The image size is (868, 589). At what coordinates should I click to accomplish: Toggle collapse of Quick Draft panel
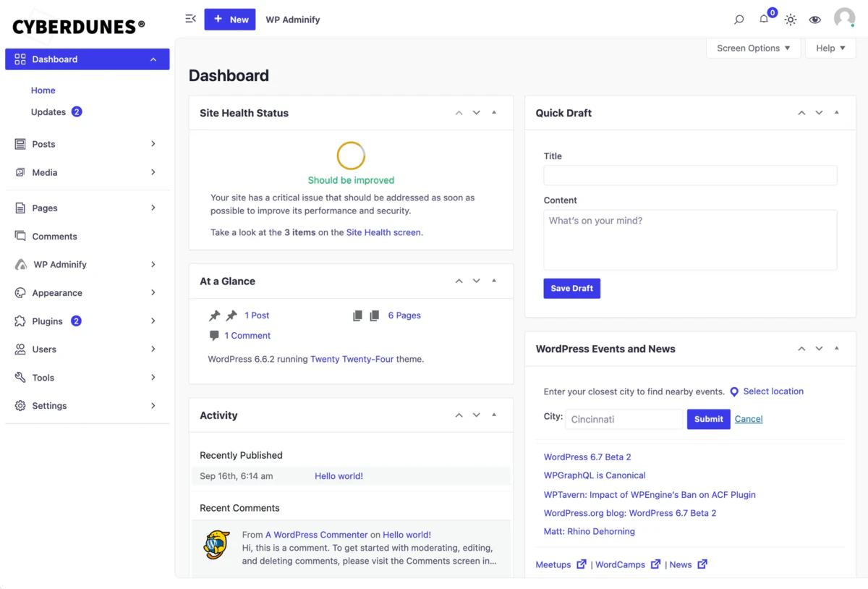coord(837,113)
